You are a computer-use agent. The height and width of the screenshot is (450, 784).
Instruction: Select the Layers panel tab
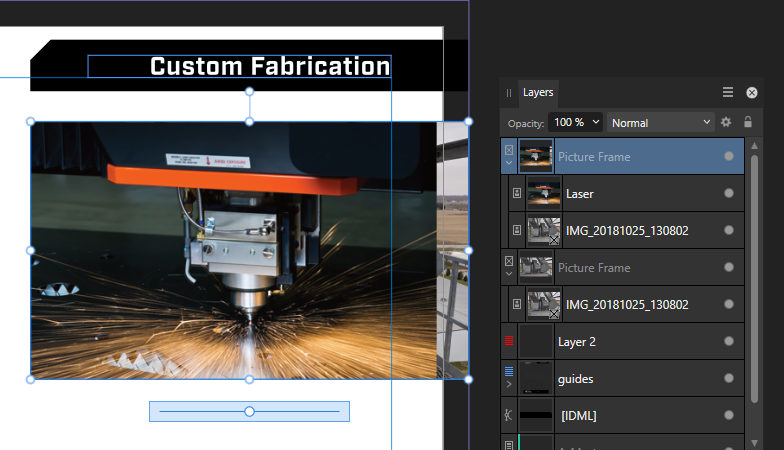point(538,92)
